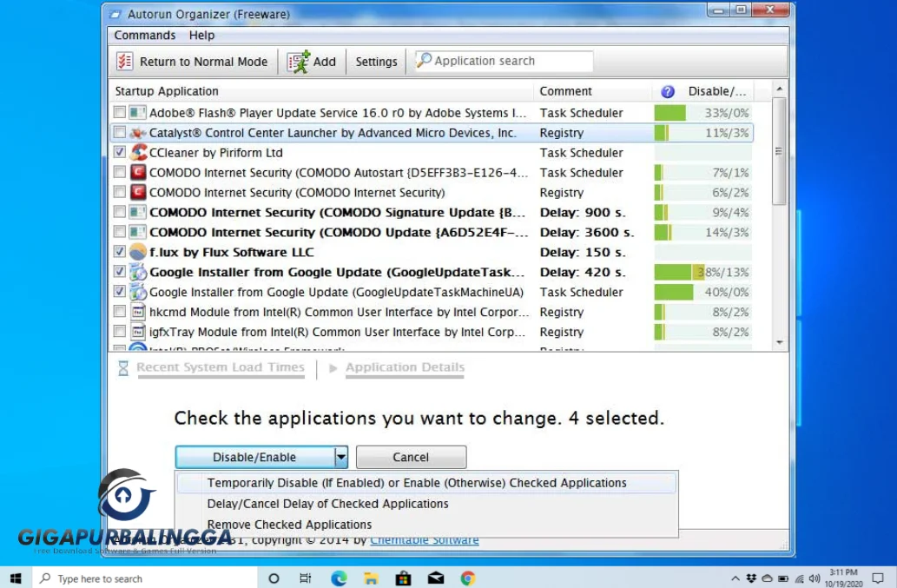Click the igfxTray Module row icon

click(x=138, y=332)
